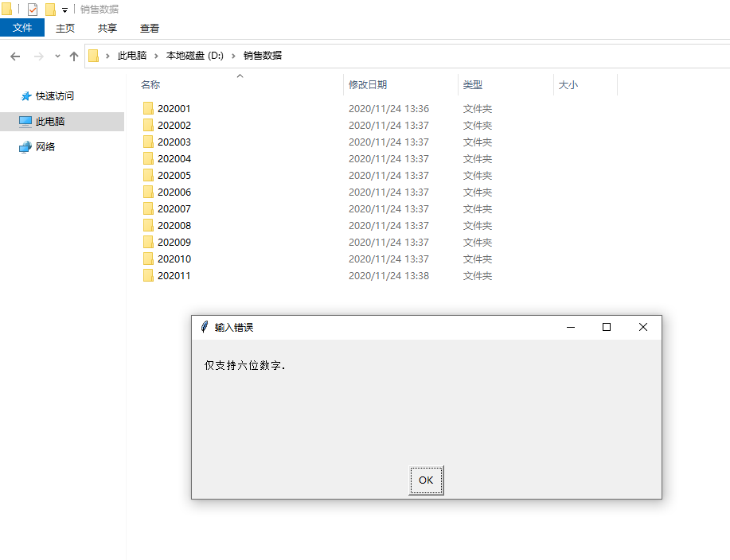Click the address bar folder icon
This screenshot has width=730, height=560.
pyautogui.click(x=94, y=56)
